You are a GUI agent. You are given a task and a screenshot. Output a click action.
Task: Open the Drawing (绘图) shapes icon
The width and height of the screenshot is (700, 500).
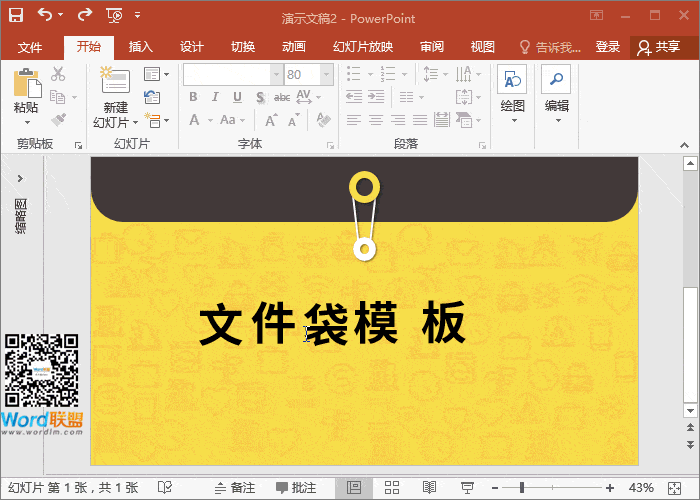coord(512,81)
